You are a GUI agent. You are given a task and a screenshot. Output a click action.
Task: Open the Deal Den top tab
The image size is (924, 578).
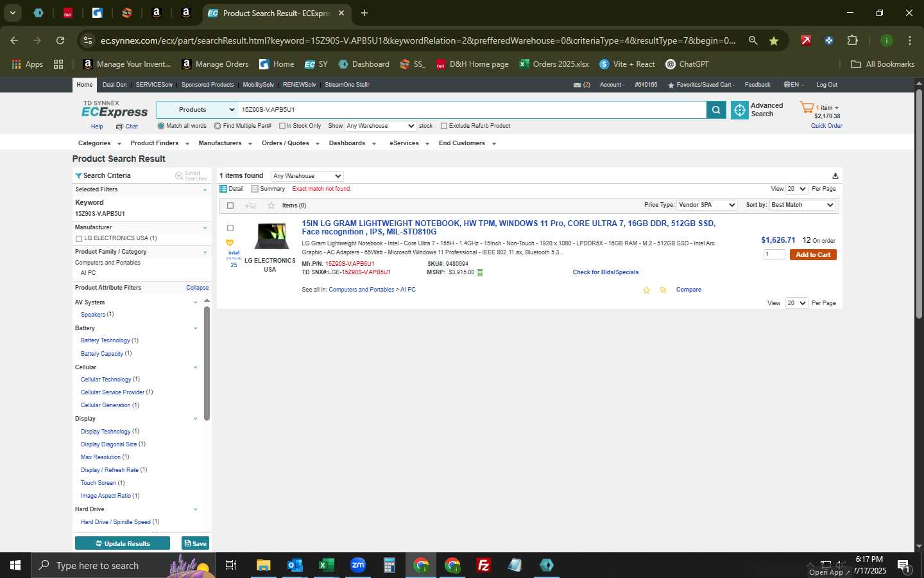114,85
